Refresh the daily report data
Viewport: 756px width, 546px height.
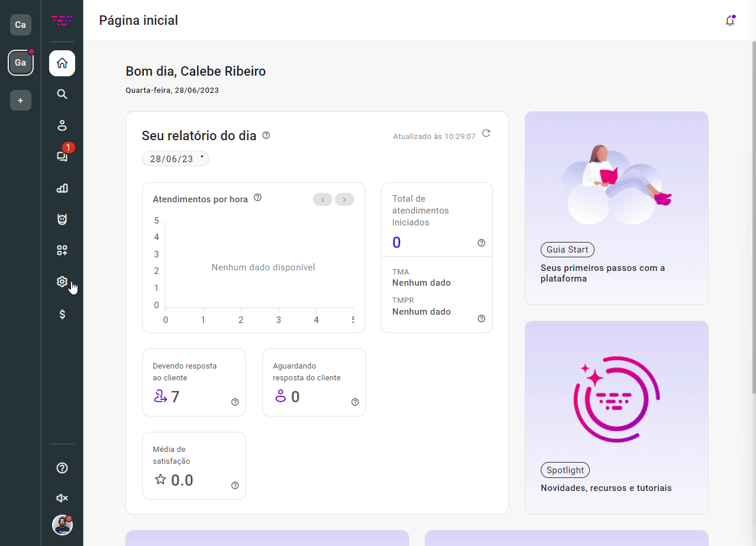click(486, 133)
